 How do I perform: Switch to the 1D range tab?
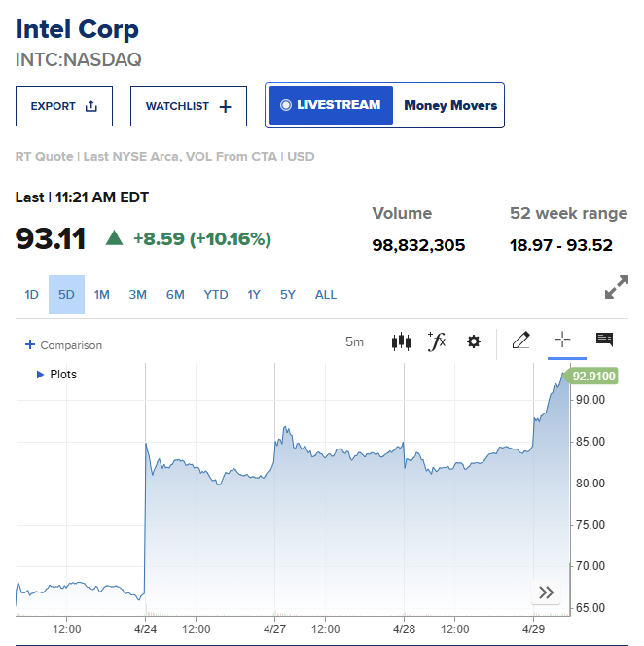tap(31, 295)
